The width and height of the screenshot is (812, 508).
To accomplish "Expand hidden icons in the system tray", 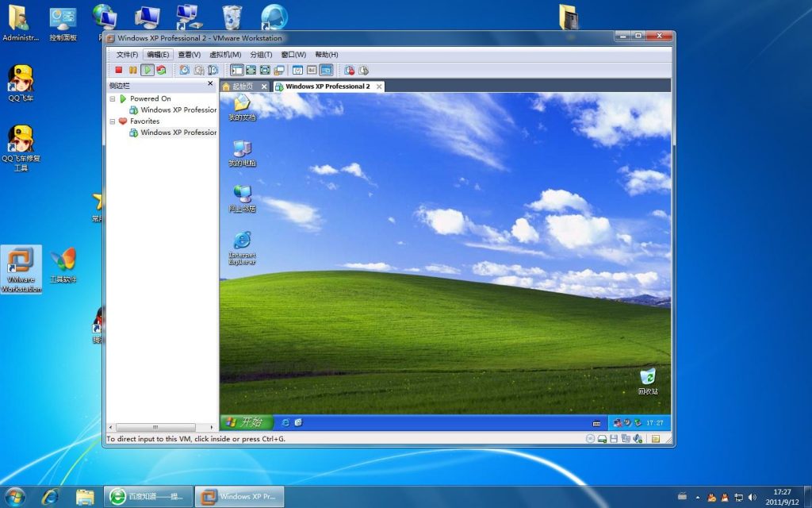I will point(698,498).
